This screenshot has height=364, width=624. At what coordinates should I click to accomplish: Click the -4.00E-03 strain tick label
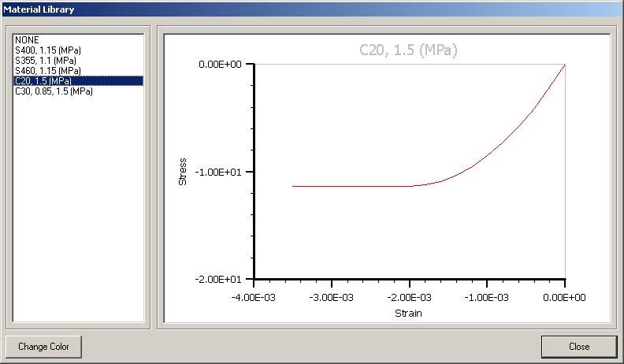point(252,296)
